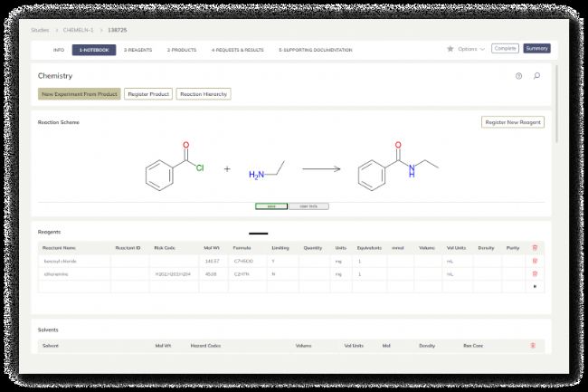
Task: Click the add row marker in Reagents
Action: [x=535, y=286]
